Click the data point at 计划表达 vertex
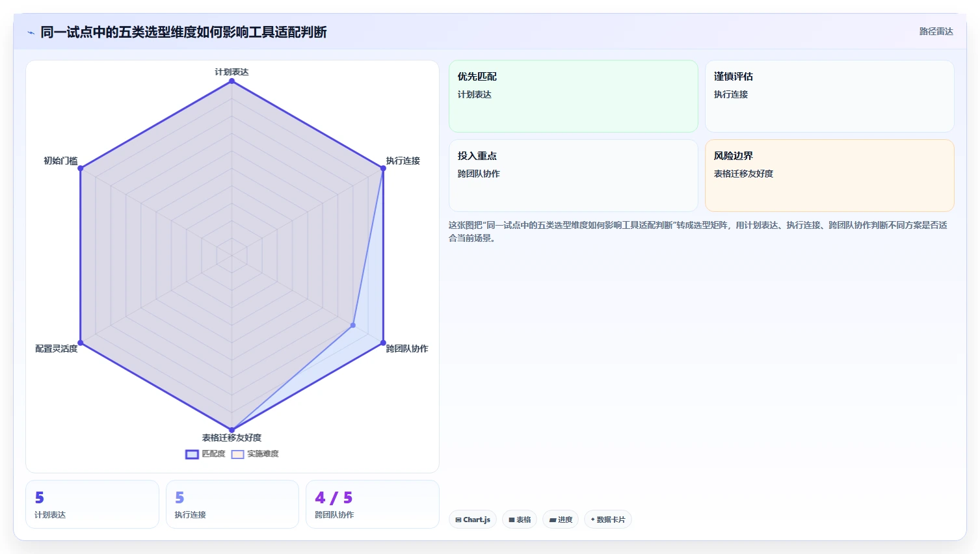The width and height of the screenshot is (980, 554). coord(232,81)
